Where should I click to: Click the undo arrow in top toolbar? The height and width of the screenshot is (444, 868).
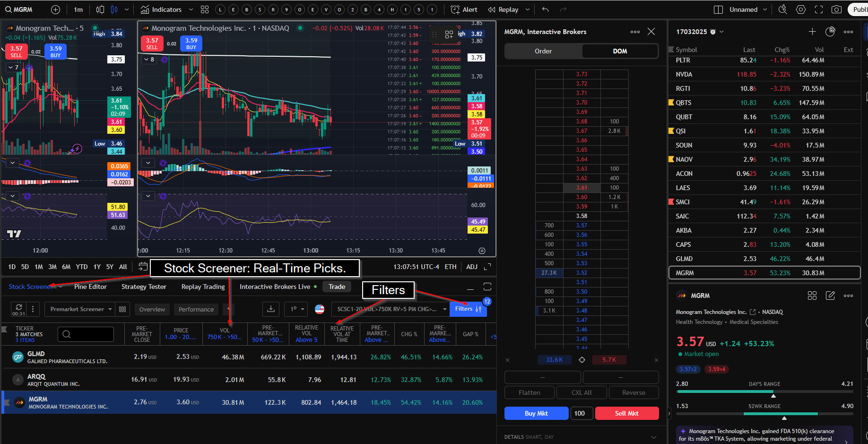click(546, 9)
